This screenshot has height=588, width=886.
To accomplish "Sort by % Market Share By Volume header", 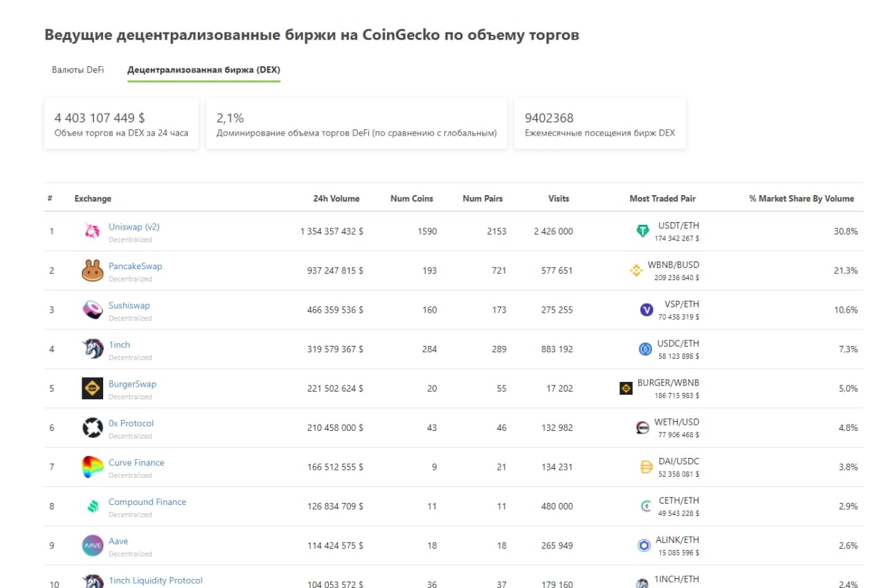I will coord(802,199).
